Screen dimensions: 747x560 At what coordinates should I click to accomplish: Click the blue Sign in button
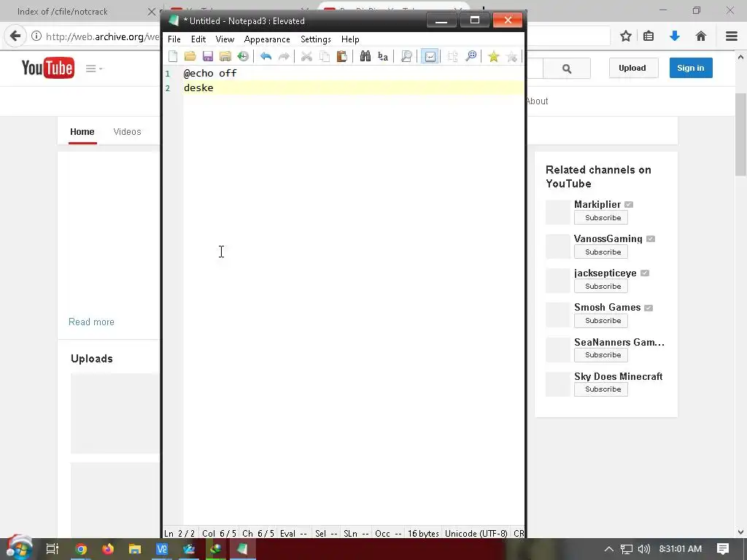[x=690, y=68]
